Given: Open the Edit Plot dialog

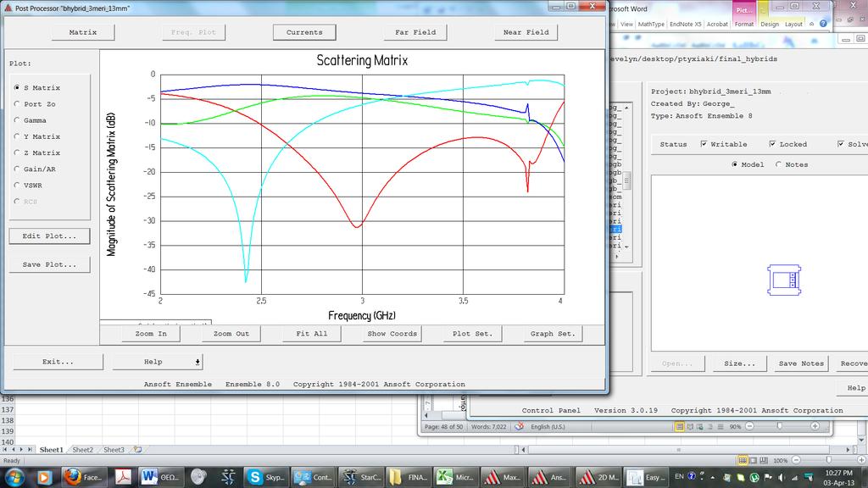Looking at the screenshot, I should click(49, 236).
